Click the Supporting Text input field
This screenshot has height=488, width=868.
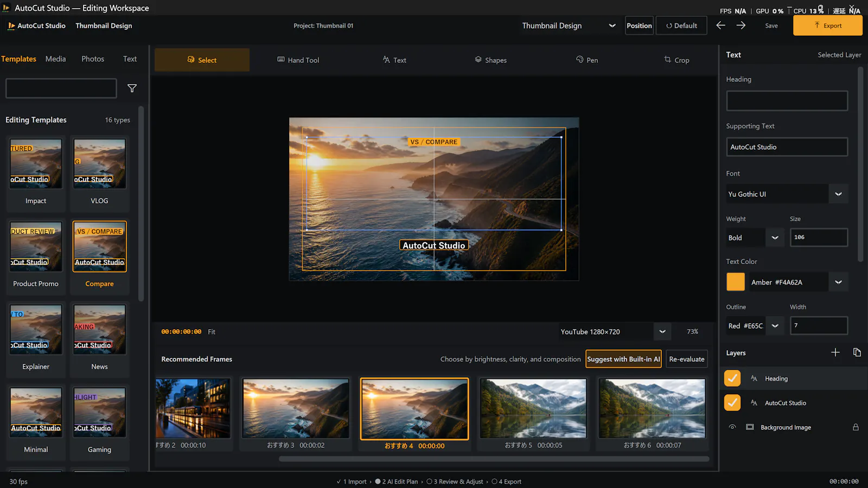787,147
